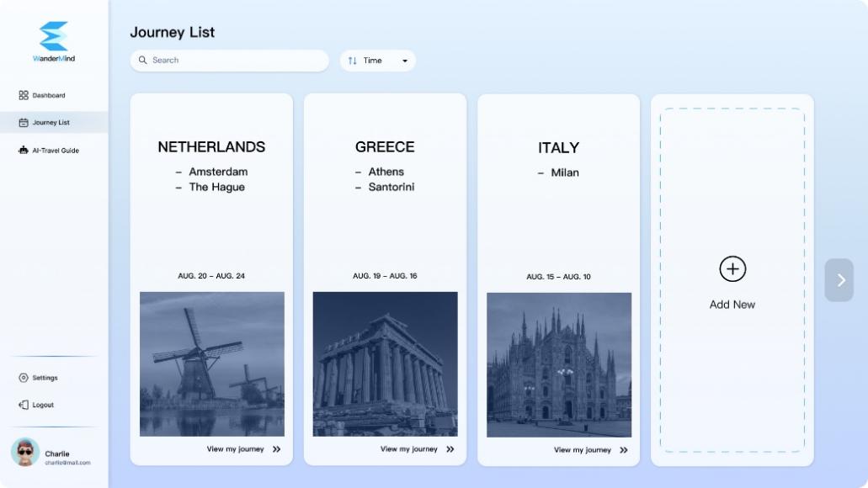Click the Journey List page heading
Screen dimensions: 868x488
172,32
